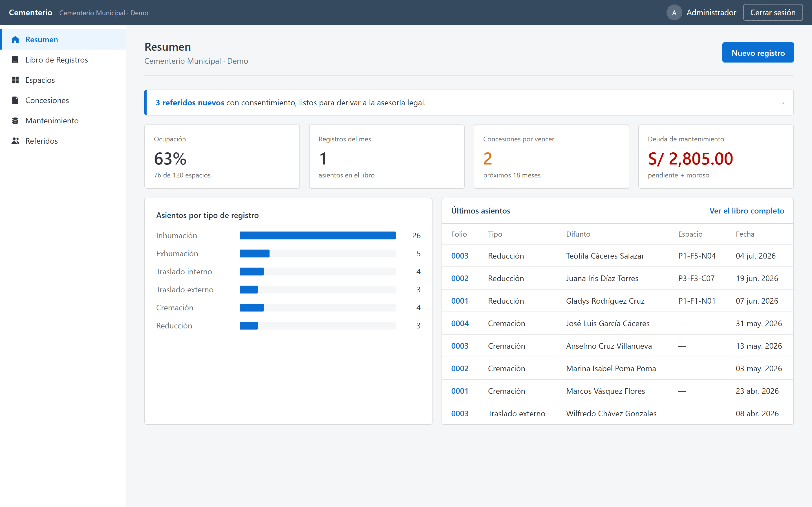
Task: Open folio 0003 for Teófila Cáceres Salazar
Action: point(459,256)
